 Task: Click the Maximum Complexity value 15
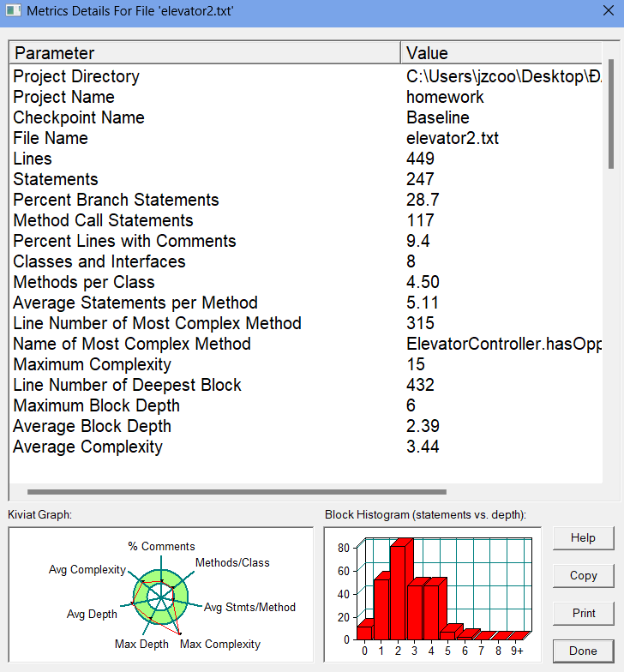[415, 365]
